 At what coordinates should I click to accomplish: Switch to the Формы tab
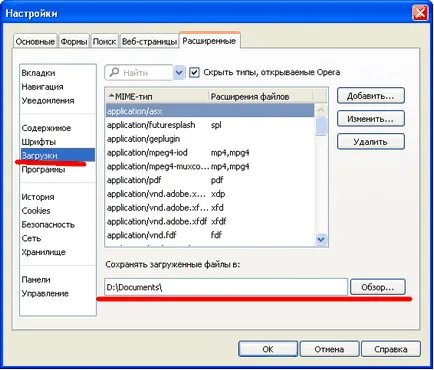click(x=74, y=42)
